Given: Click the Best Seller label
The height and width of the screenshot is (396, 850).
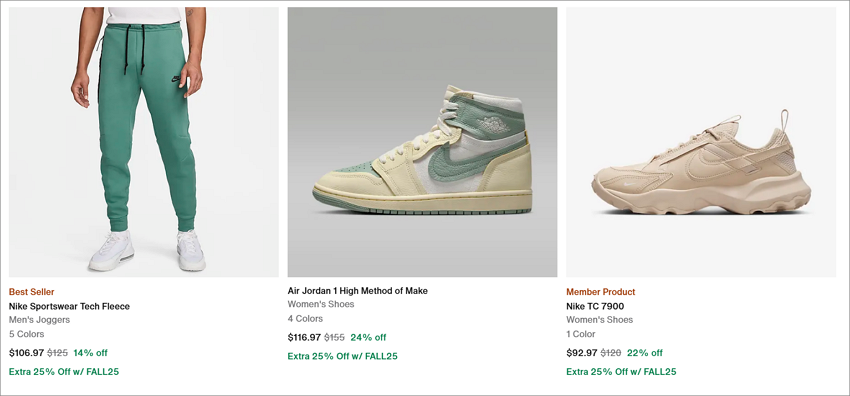Looking at the screenshot, I should point(31,292).
